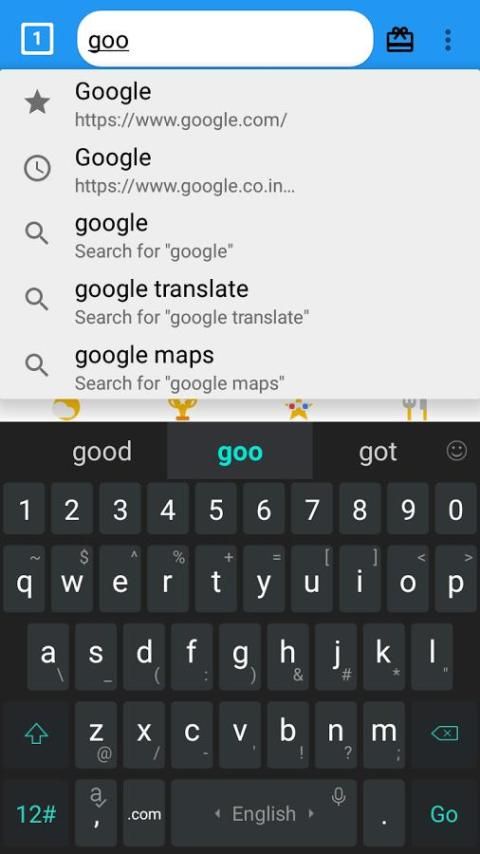
Task: Tap the emoji smiley icon on keyboard
Action: tap(457, 450)
